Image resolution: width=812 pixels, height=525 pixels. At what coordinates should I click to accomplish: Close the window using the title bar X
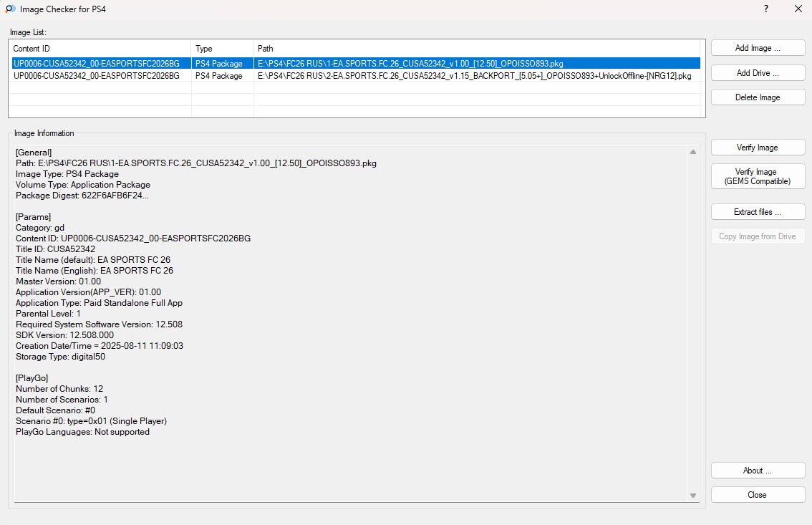(798, 9)
